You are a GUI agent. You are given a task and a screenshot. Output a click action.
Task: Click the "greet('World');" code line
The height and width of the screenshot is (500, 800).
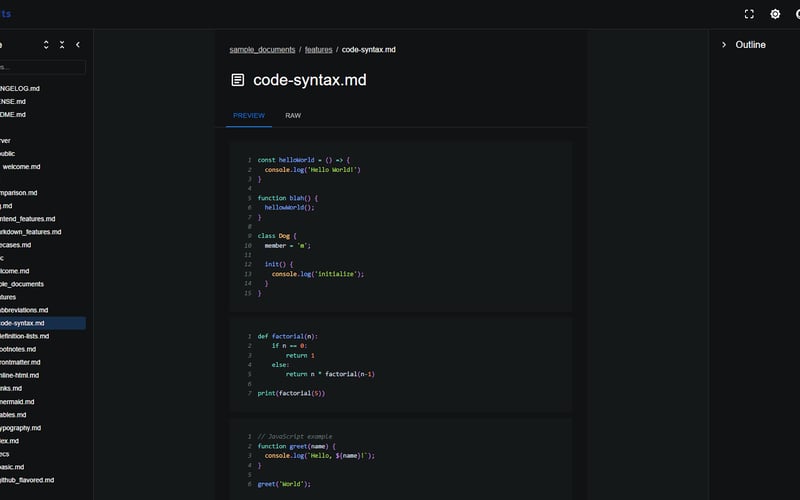284,484
